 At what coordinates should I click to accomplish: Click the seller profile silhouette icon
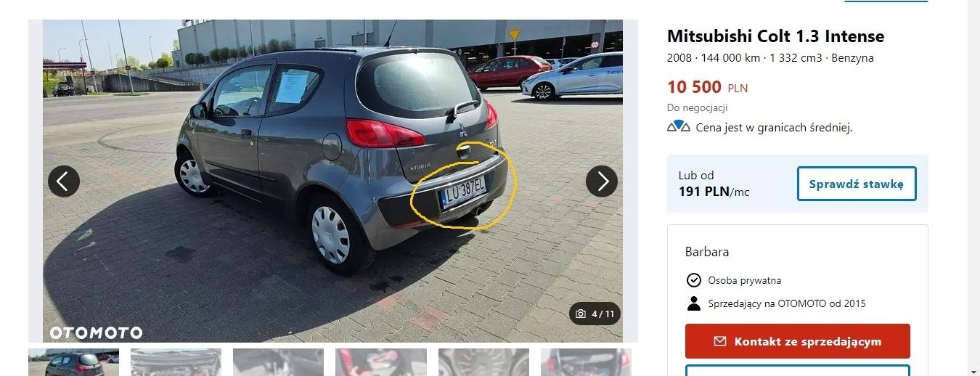pyautogui.click(x=693, y=303)
